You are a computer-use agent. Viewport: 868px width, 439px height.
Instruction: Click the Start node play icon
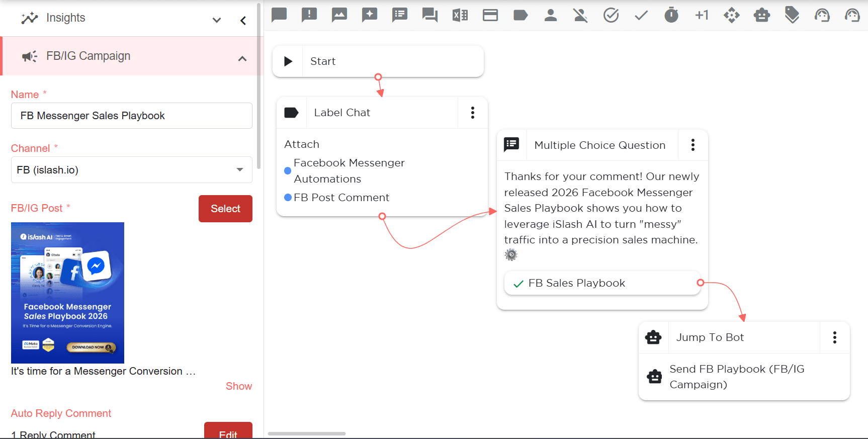pyautogui.click(x=288, y=61)
